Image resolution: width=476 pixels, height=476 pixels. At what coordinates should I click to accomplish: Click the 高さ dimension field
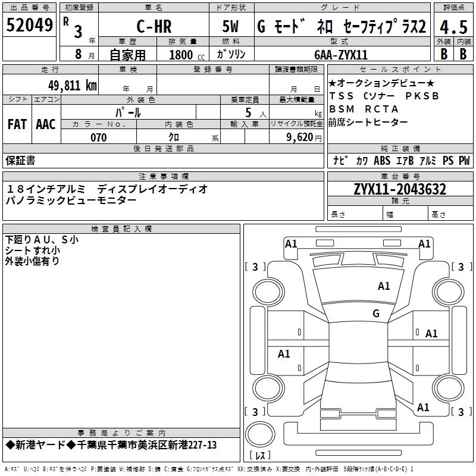point(450,214)
